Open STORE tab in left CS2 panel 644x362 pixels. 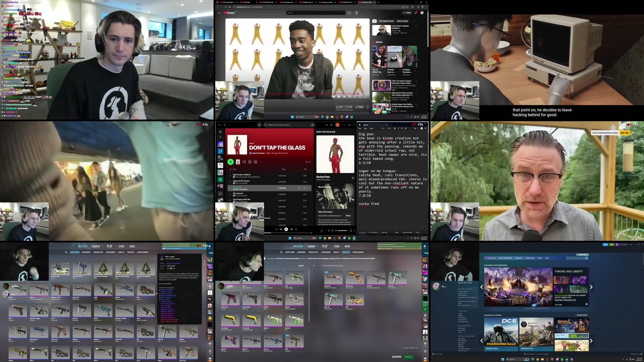tap(121, 246)
